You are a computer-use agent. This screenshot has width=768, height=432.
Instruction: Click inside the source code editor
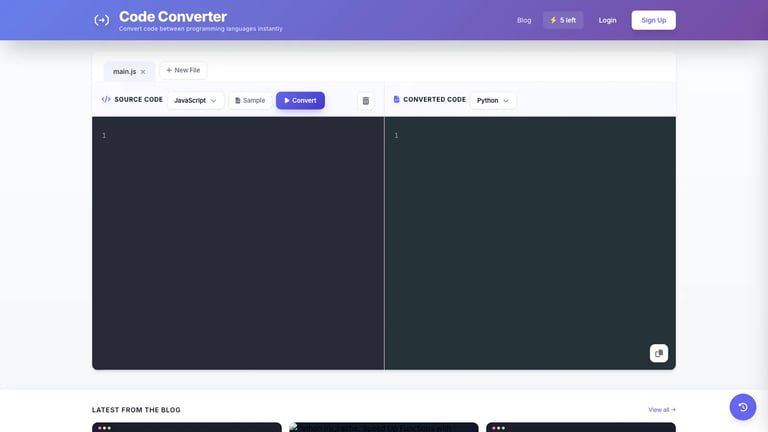pyautogui.click(x=238, y=243)
